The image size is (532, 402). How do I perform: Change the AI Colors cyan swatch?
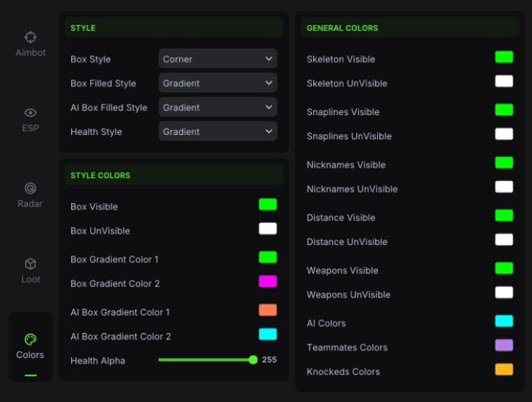[504, 321]
